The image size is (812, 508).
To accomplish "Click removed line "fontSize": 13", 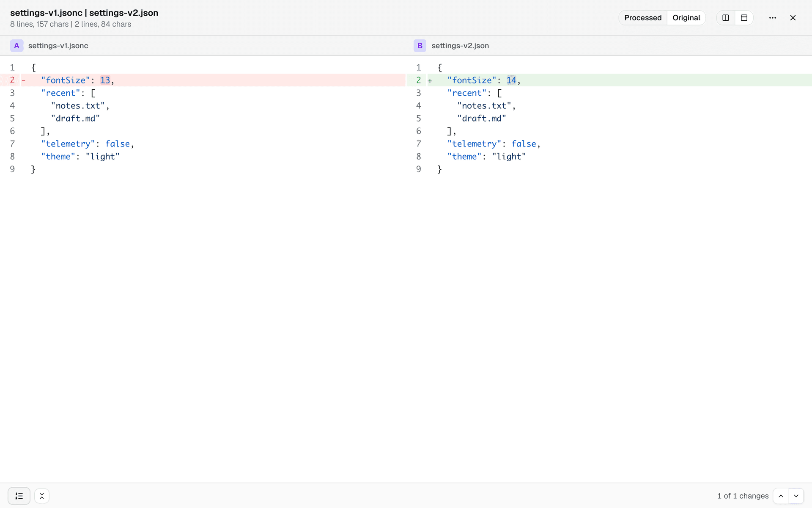I will point(203,80).
